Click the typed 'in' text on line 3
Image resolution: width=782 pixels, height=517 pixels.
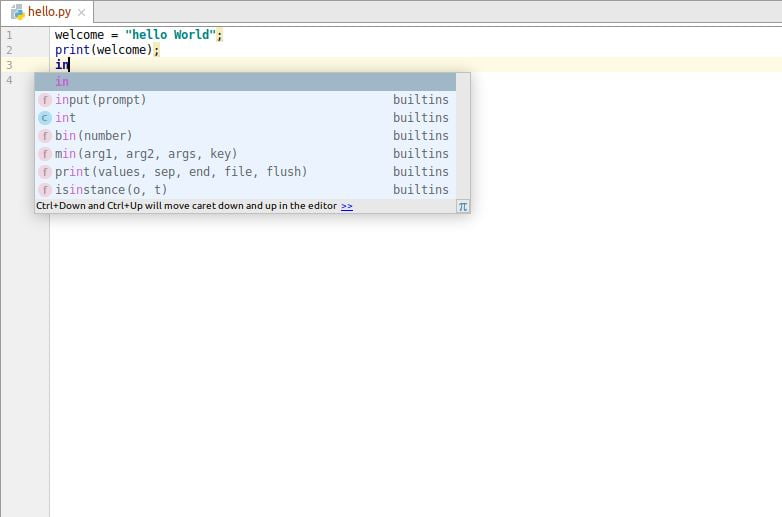click(x=62, y=65)
